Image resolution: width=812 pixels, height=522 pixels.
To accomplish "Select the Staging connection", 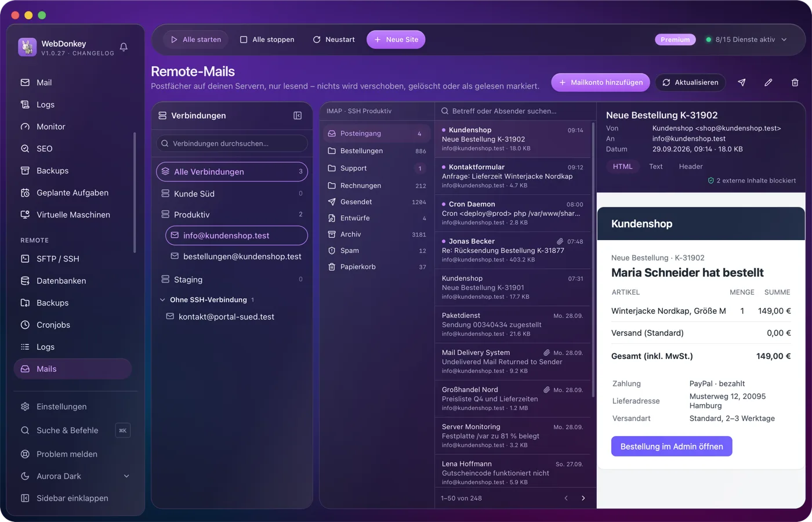I will pyautogui.click(x=232, y=280).
